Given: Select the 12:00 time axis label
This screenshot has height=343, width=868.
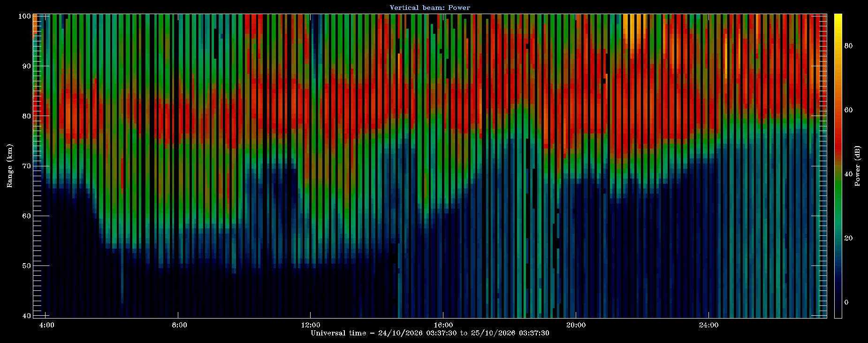Looking at the screenshot, I should coord(311,325).
